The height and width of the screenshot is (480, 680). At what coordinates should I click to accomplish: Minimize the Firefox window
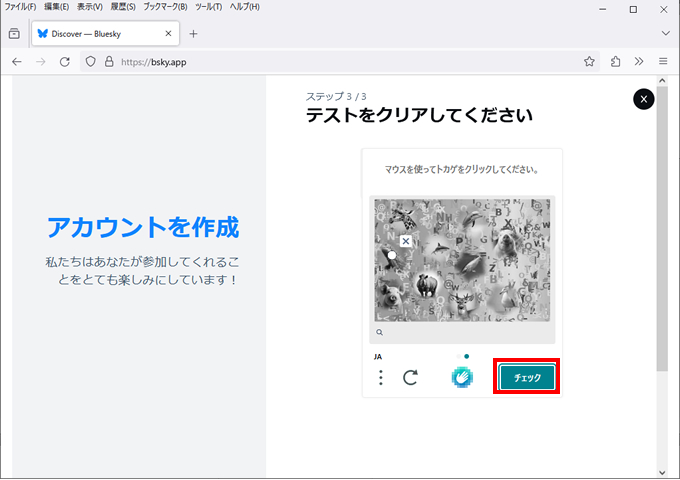point(602,9)
